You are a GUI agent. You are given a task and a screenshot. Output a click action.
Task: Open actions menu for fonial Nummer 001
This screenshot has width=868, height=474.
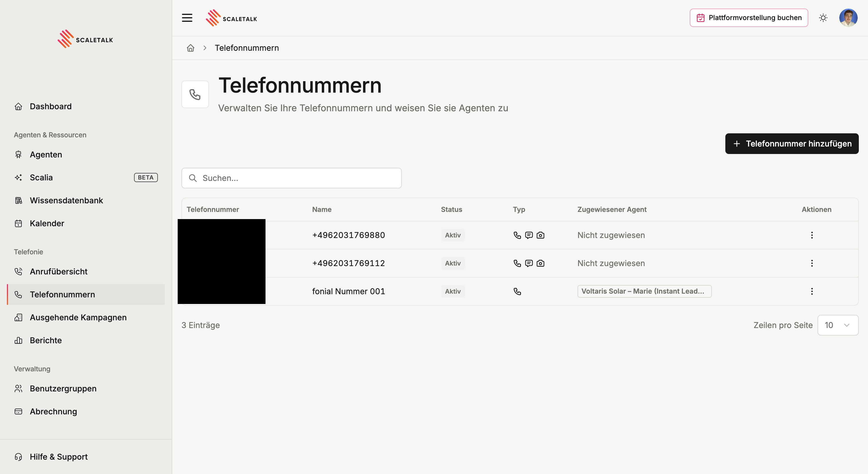click(x=812, y=291)
